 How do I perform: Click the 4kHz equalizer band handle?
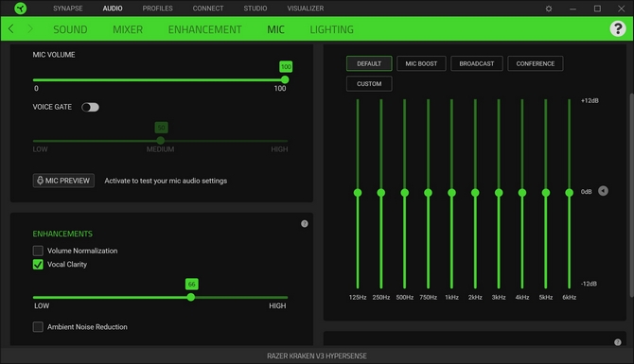(x=522, y=193)
